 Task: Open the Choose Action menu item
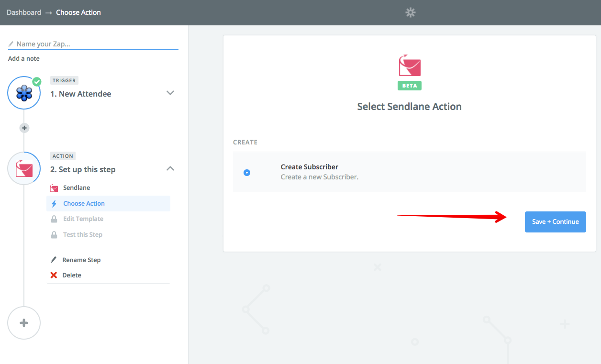[108, 204]
